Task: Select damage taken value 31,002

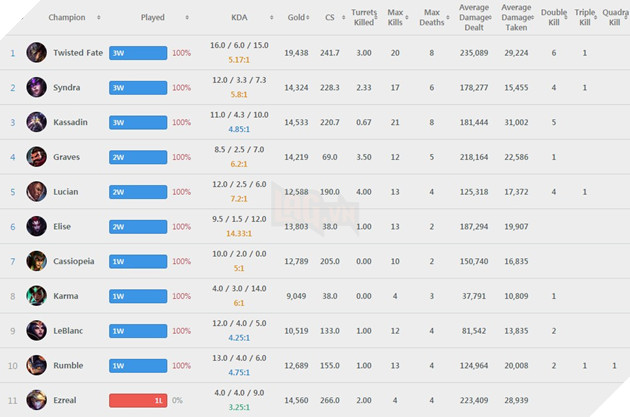Action: coord(516,122)
